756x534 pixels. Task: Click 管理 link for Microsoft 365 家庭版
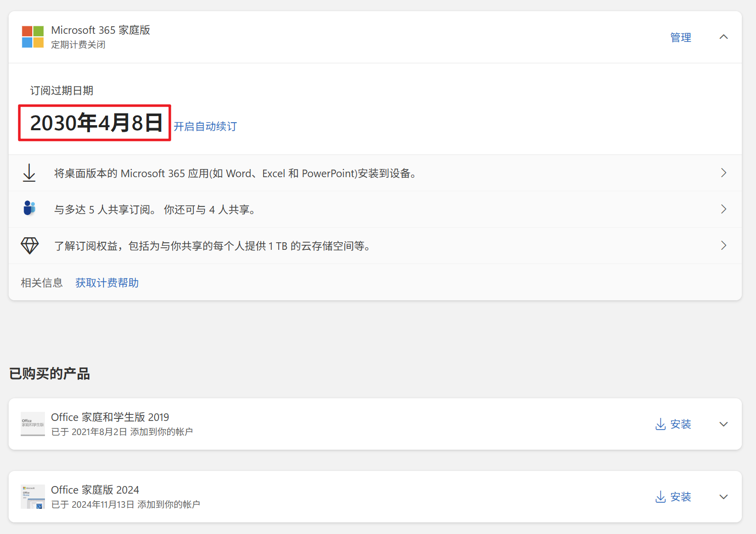click(681, 37)
